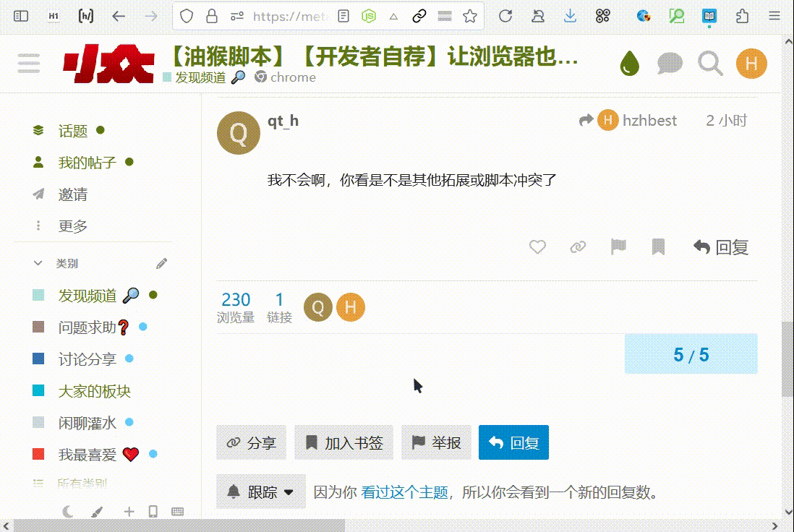Click the blue 回复 button below the topic
794x532 pixels.
pyautogui.click(x=513, y=442)
